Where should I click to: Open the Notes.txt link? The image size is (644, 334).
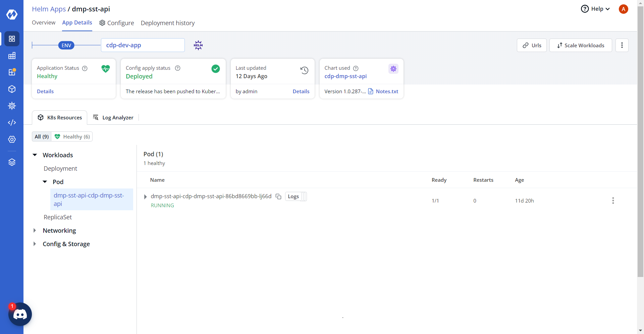coord(386,91)
